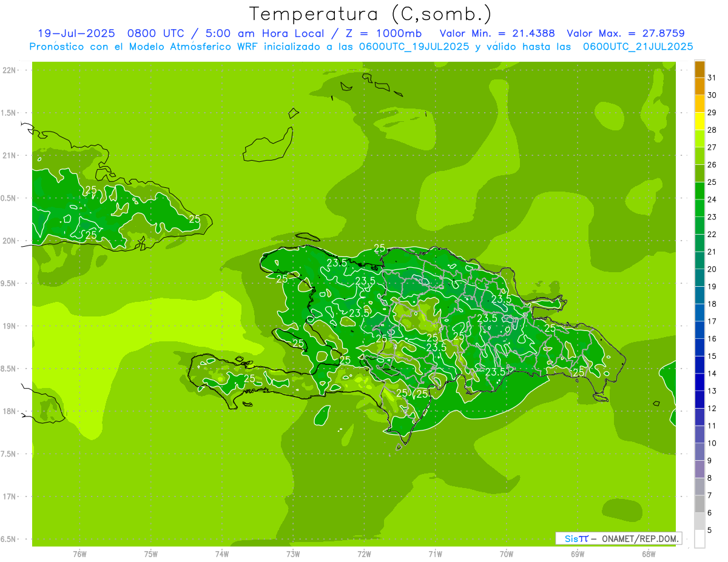728x562 pixels.
Task: Select the date text "19-Jul-2025"
Action: coord(76,33)
